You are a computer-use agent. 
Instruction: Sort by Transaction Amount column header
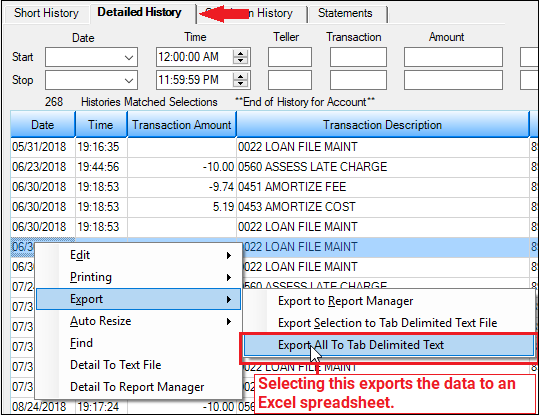tap(182, 124)
